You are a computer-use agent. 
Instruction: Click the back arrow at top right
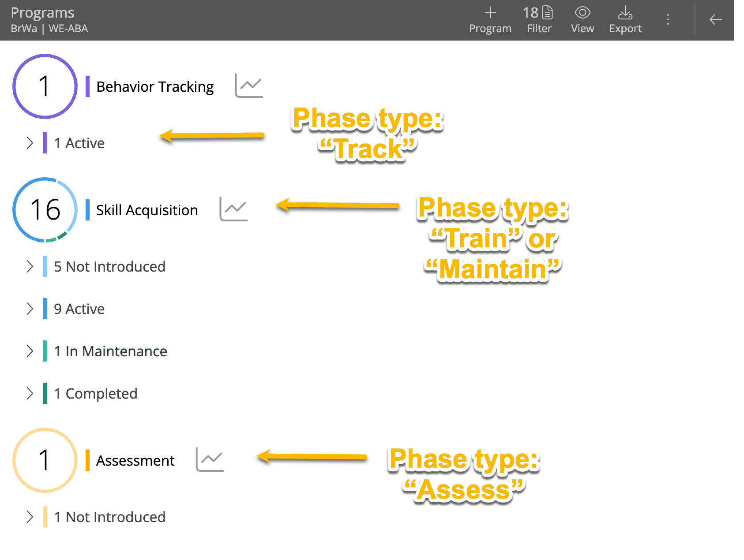715,19
